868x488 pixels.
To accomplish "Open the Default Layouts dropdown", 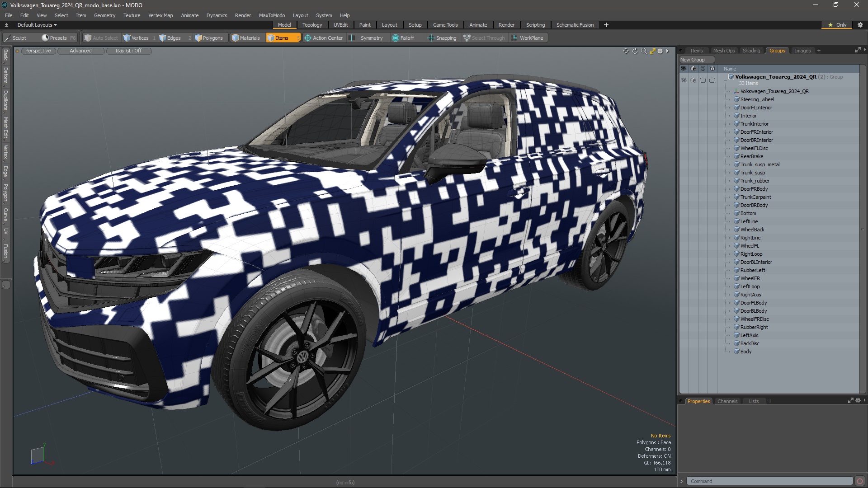I will tap(37, 25).
